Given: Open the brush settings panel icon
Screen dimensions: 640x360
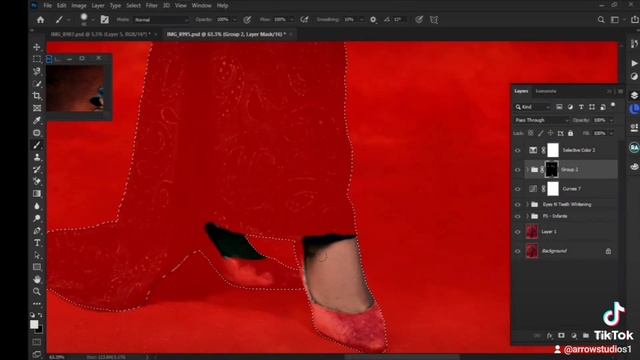Looking at the screenshot, I should (x=105, y=20).
